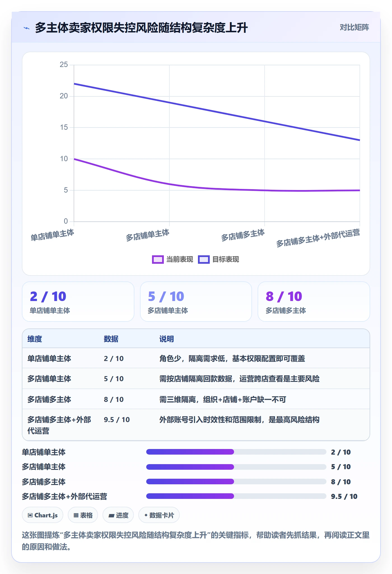Click the 数据 table column header
This screenshot has width=392, height=574.
111,339
